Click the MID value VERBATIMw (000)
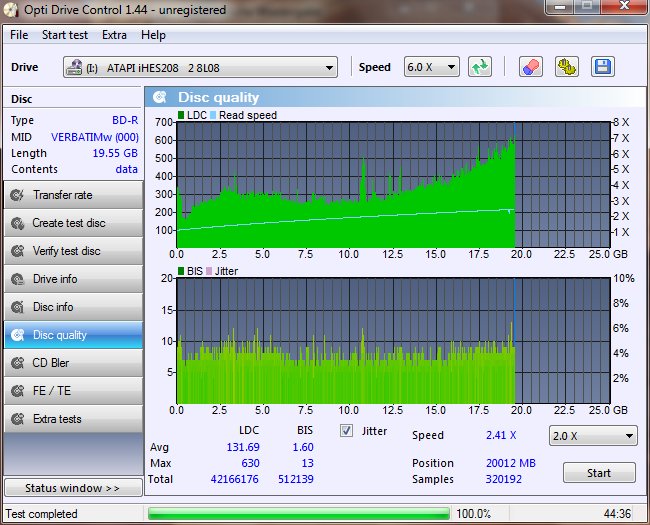This screenshot has height=525, width=650. tap(95, 137)
